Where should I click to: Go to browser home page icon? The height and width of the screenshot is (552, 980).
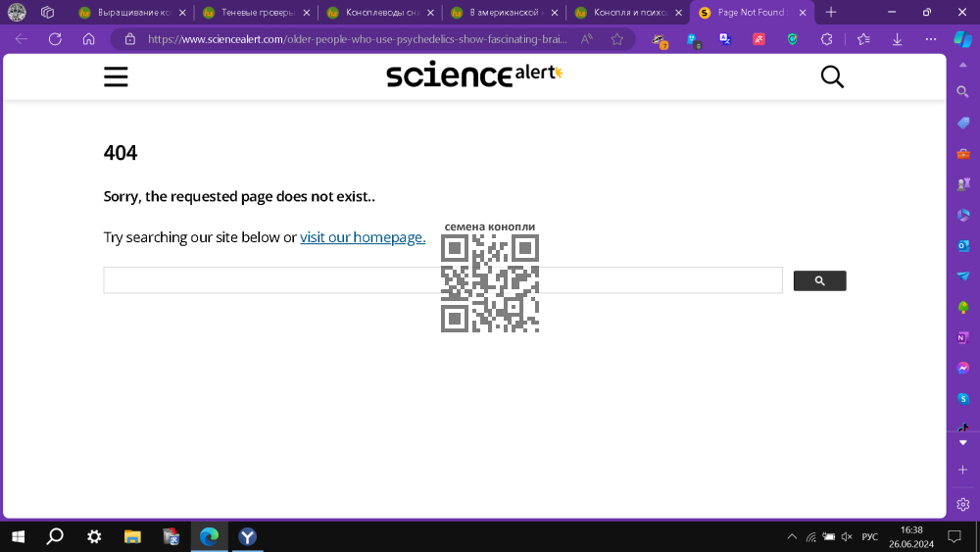point(89,39)
